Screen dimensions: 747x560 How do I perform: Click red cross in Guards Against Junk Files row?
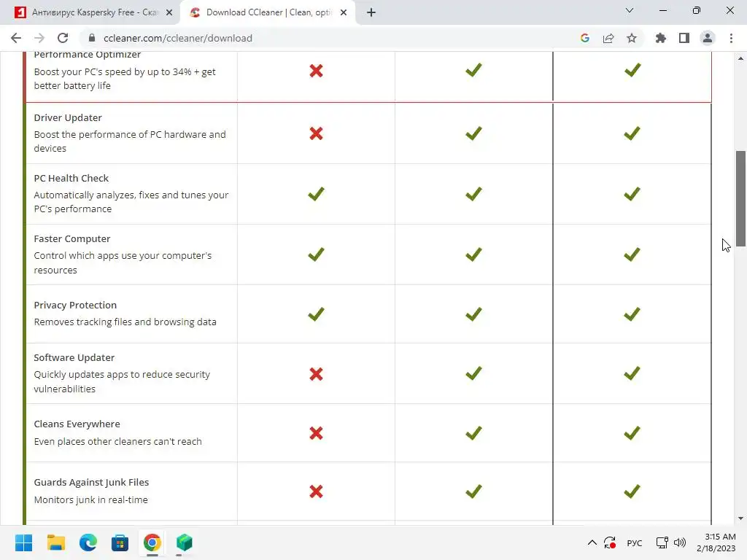coord(317,491)
